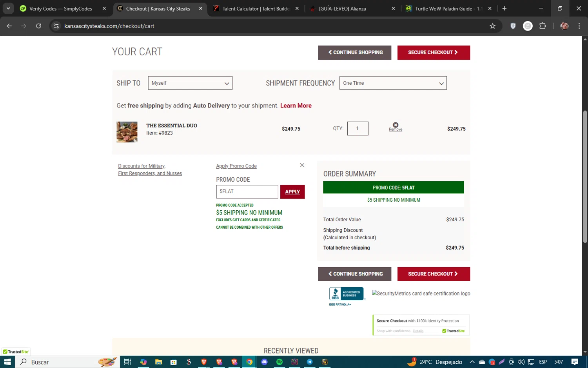Open the browser three-dot menu
Image resolution: width=588 pixels, height=368 pixels.
pyautogui.click(x=579, y=26)
